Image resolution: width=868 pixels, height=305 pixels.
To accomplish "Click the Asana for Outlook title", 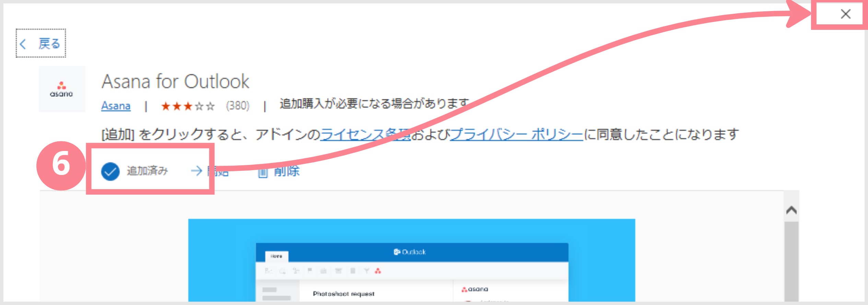I will pos(175,82).
